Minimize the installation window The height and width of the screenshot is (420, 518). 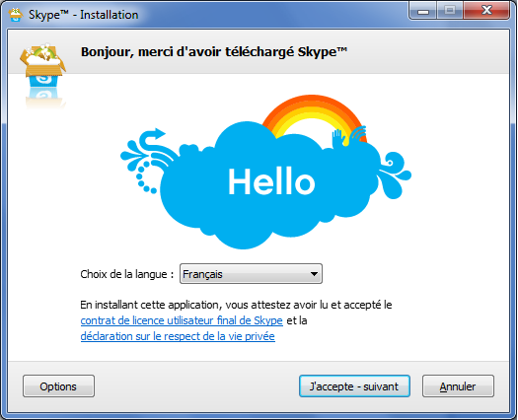423,11
